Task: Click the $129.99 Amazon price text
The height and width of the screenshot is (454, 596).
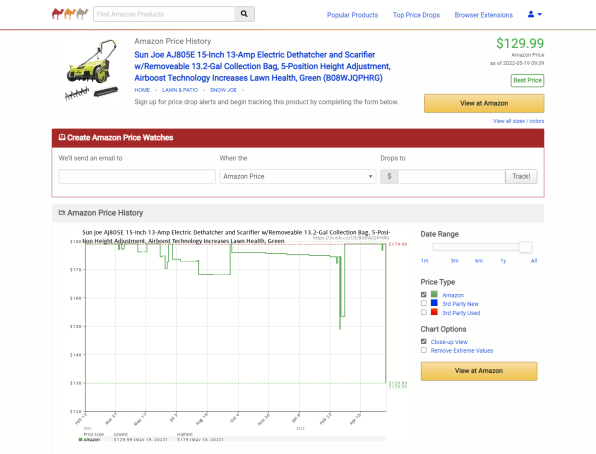Action: (x=520, y=43)
